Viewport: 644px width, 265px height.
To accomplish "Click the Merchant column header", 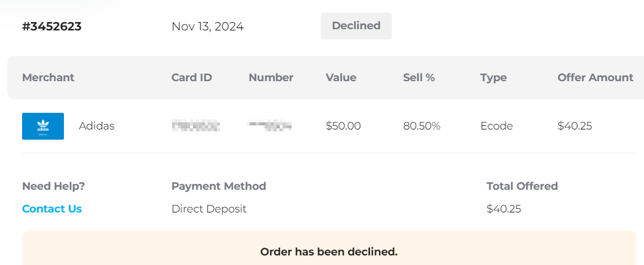I will [x=48, y=78].
